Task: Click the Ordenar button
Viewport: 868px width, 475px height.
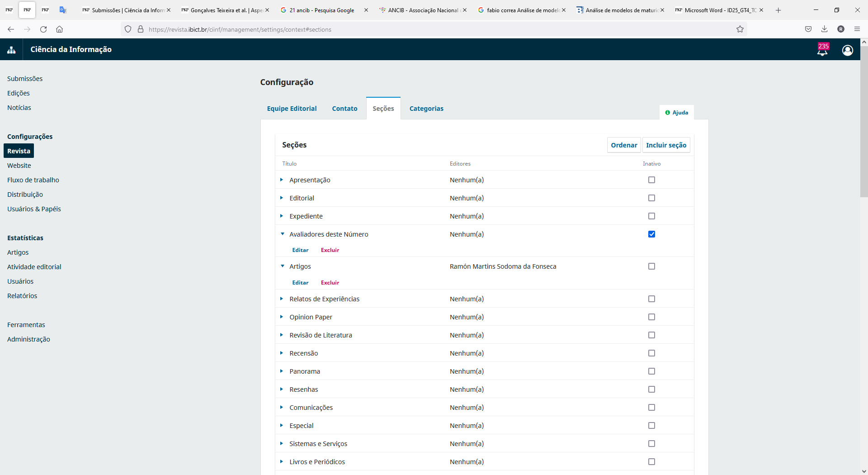Action: 624,145
